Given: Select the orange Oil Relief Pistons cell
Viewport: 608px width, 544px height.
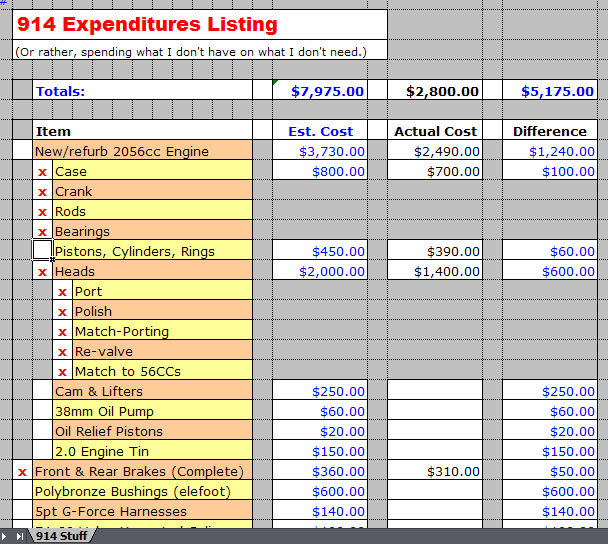Looking at the screenshot, I should pos(153,430).
